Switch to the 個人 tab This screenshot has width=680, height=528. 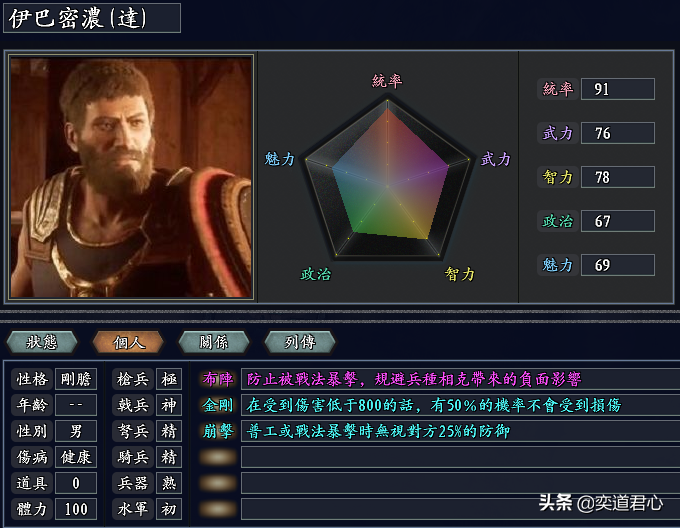[x=128, y=342]
